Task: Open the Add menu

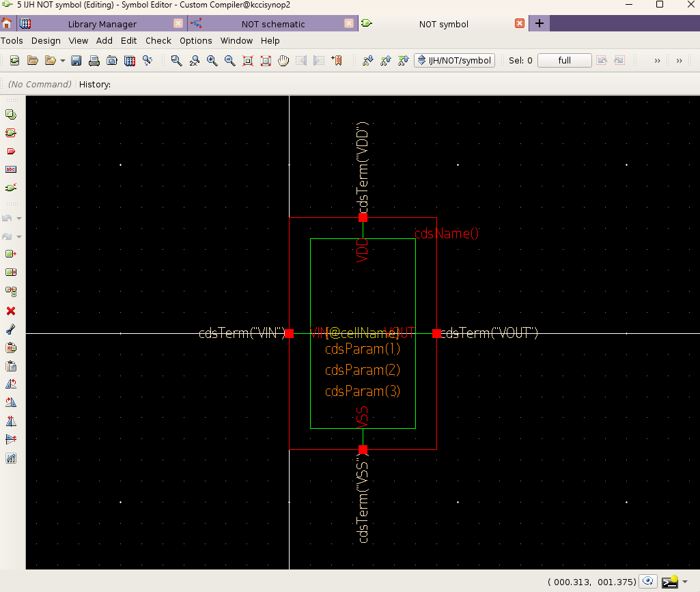Action: (x=104, y=41)
